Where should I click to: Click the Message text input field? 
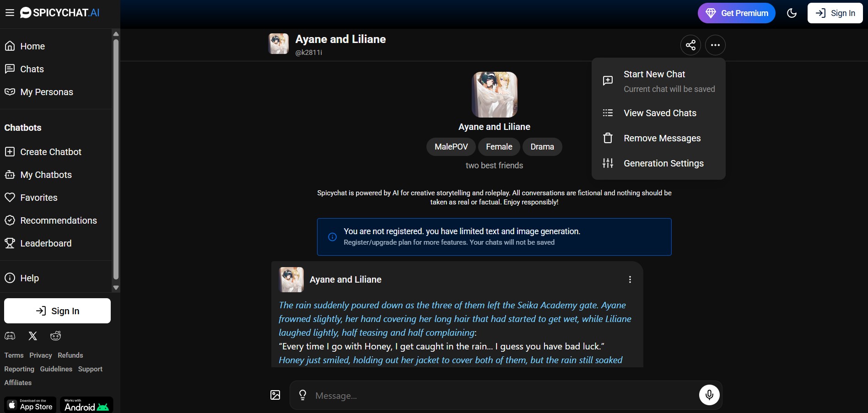coord(503,396)
